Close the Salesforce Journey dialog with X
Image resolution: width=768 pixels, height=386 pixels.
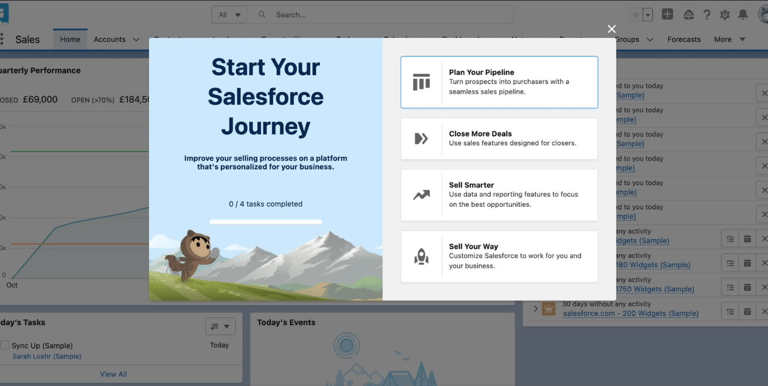[611, 29]
